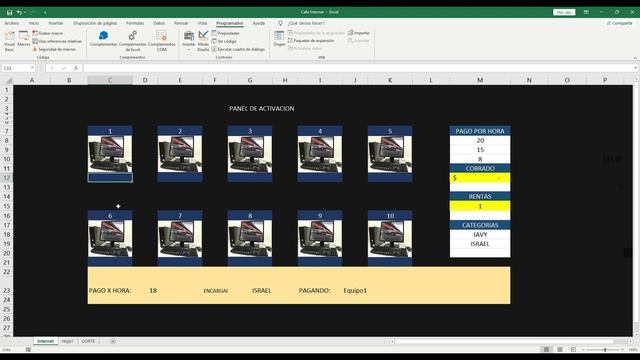
Task: Open the Archivo tab
Action: click(11, 23)
